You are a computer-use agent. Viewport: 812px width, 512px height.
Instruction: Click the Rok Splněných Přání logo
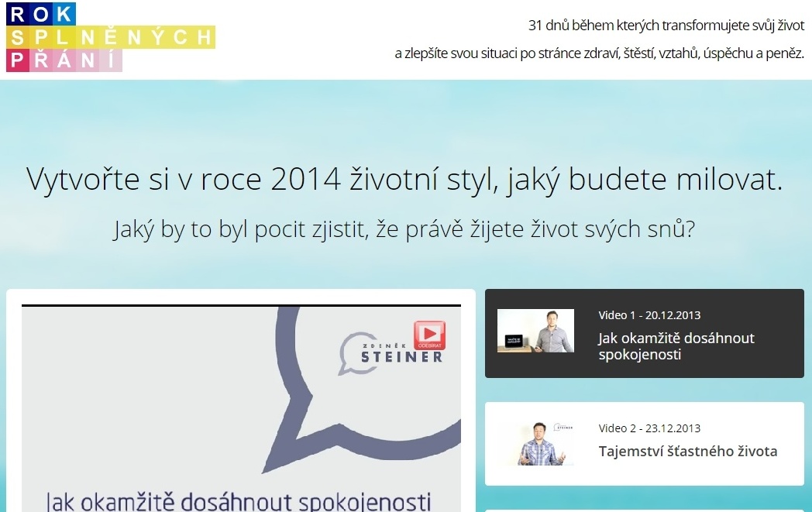pyautogui.click(x=110, y=36)
